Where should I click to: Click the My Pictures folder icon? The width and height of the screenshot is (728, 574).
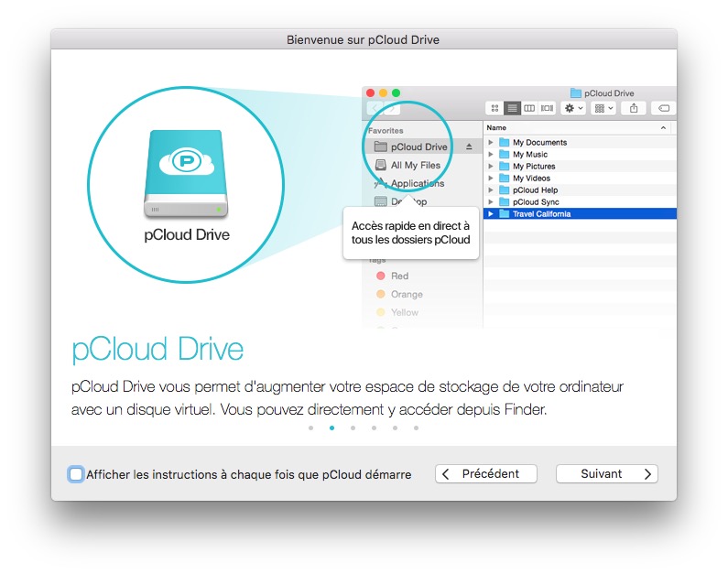tap(504, 166)
